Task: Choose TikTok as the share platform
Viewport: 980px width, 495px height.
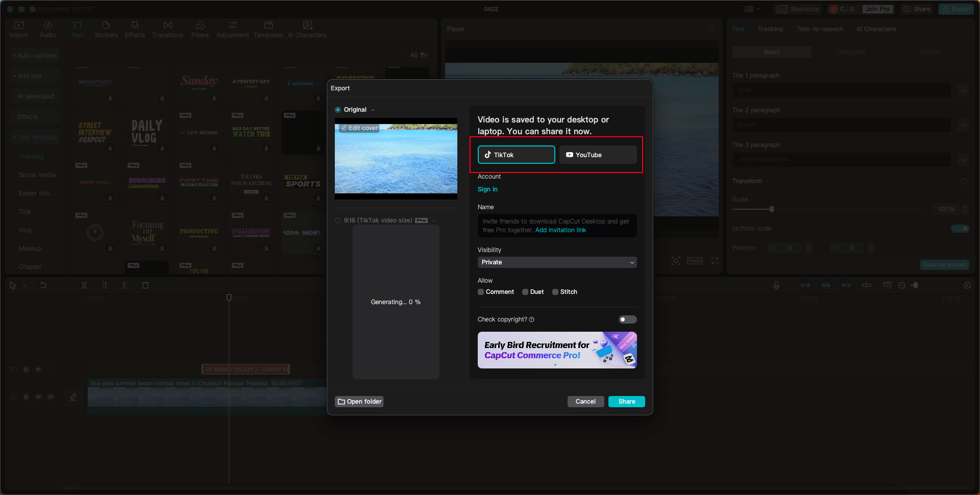Action: tap(516, 155)
